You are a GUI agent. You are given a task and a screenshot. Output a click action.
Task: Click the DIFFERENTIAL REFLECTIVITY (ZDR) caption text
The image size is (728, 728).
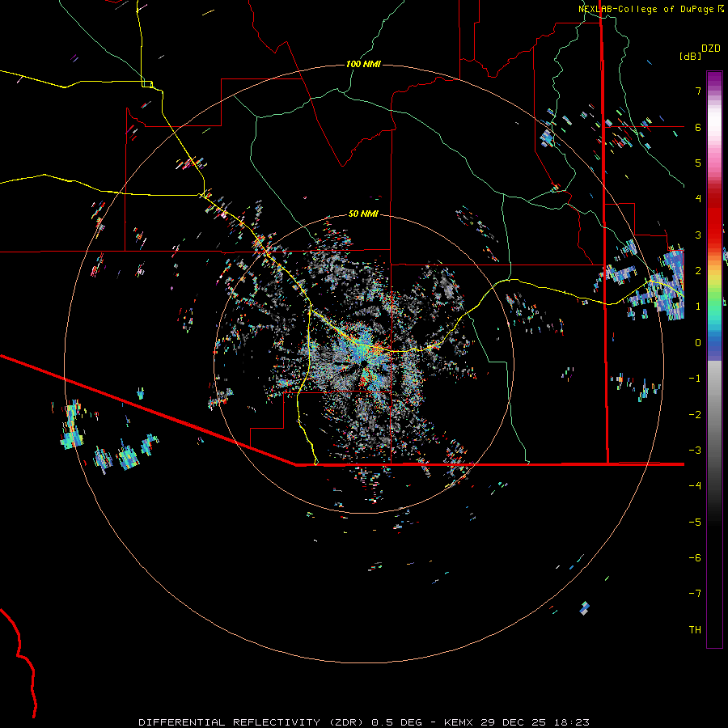252,722
